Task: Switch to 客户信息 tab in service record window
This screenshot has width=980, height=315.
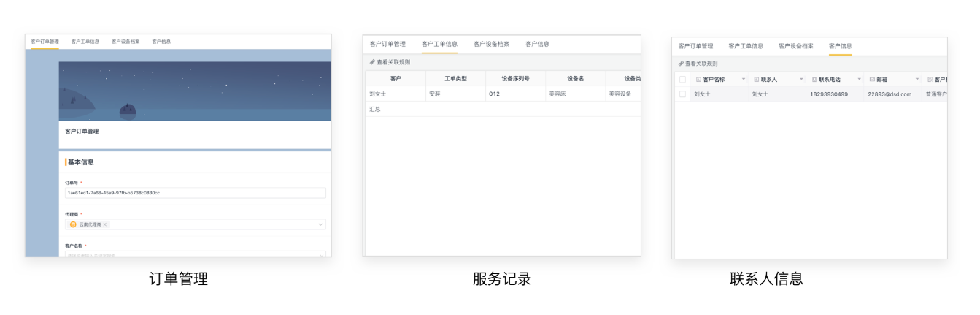Action: pos(537,44)
